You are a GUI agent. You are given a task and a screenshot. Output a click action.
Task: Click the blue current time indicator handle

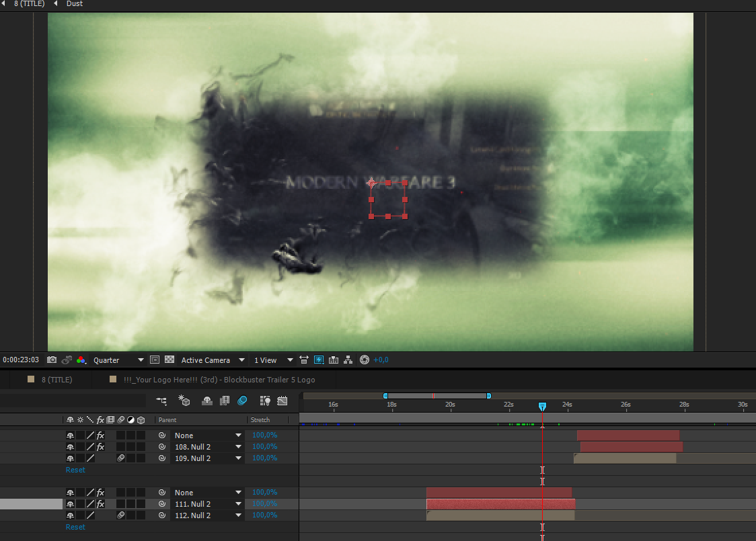pyautogui.click(x=542, y=407)
